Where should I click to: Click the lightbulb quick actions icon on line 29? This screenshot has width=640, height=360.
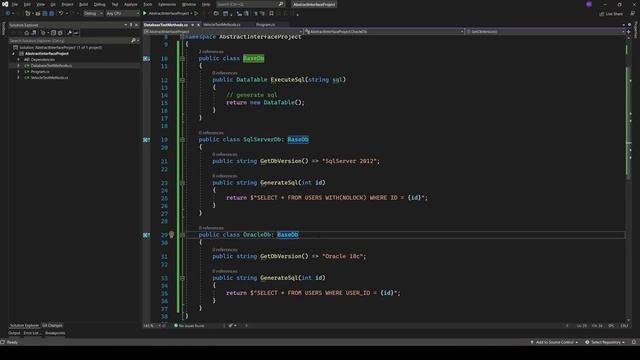[171, 235]
